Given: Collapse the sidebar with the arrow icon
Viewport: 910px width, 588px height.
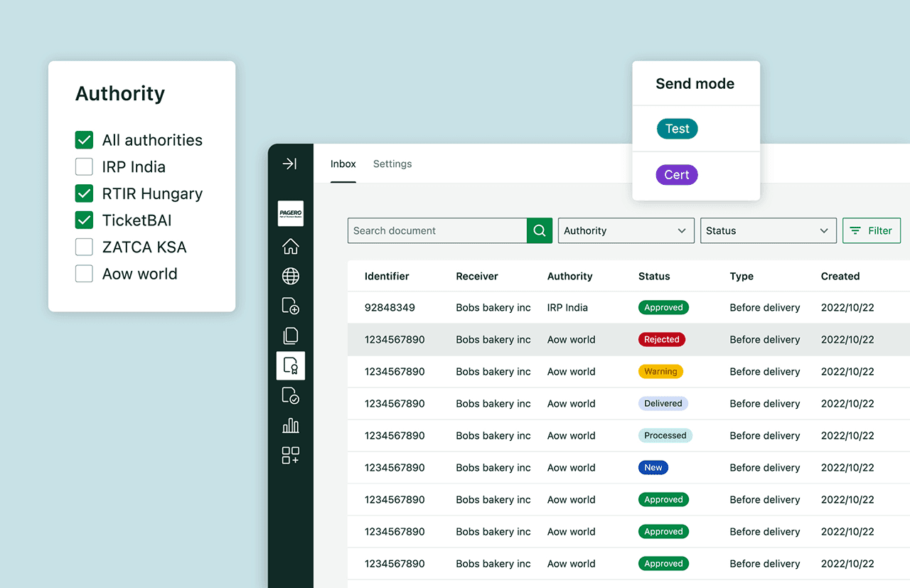Looking at the screenshot, I should click(x=290, y=163).
